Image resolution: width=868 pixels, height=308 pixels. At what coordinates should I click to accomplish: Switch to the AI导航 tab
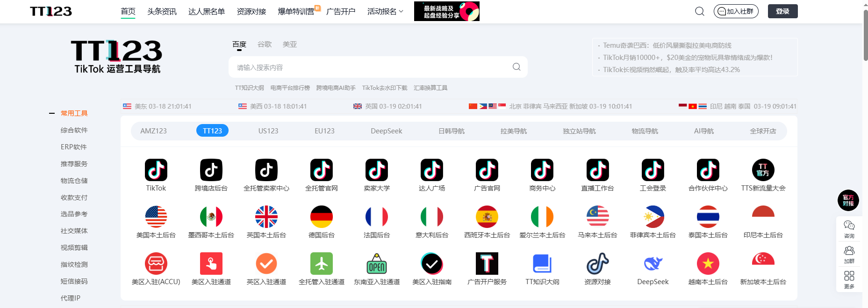(x=704, y=131)
